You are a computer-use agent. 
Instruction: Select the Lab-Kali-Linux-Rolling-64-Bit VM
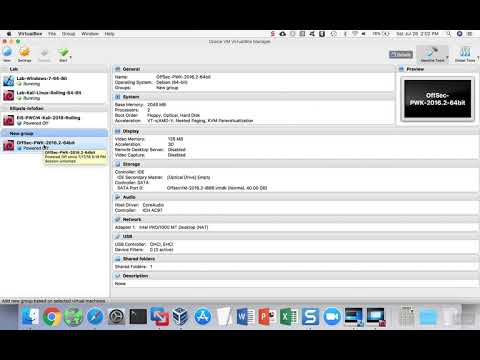tap(54, 95)
